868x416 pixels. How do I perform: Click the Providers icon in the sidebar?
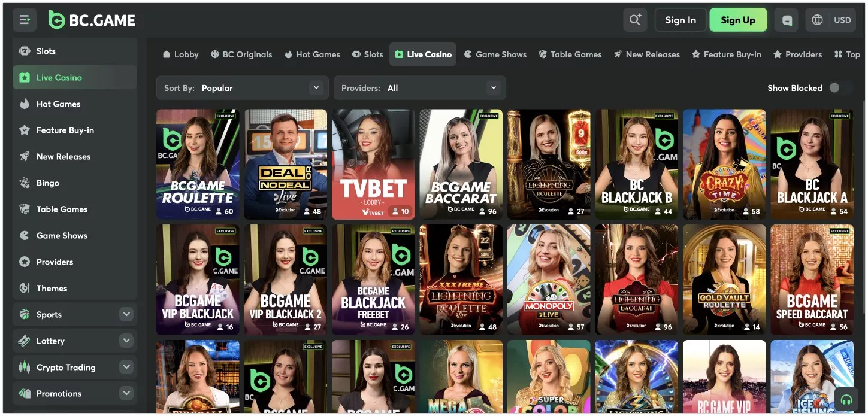coord(25,262)
